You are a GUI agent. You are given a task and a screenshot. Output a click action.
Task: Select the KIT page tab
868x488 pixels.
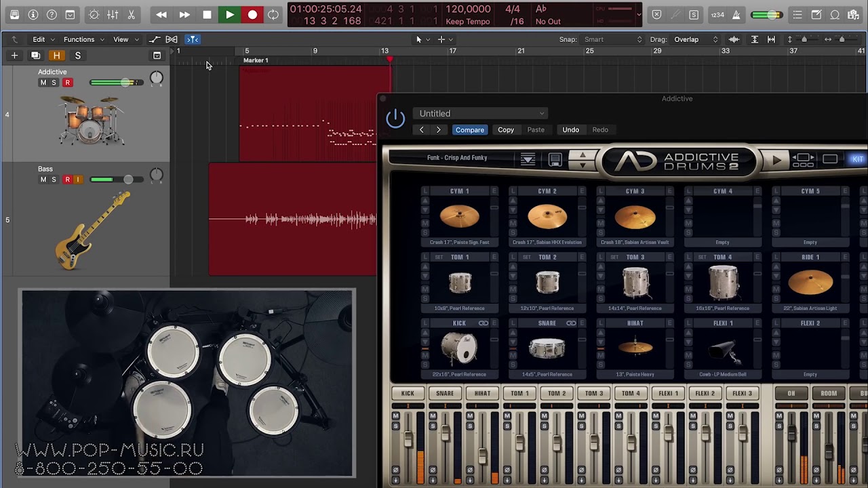pyautogui.click(x=857, y=159)
